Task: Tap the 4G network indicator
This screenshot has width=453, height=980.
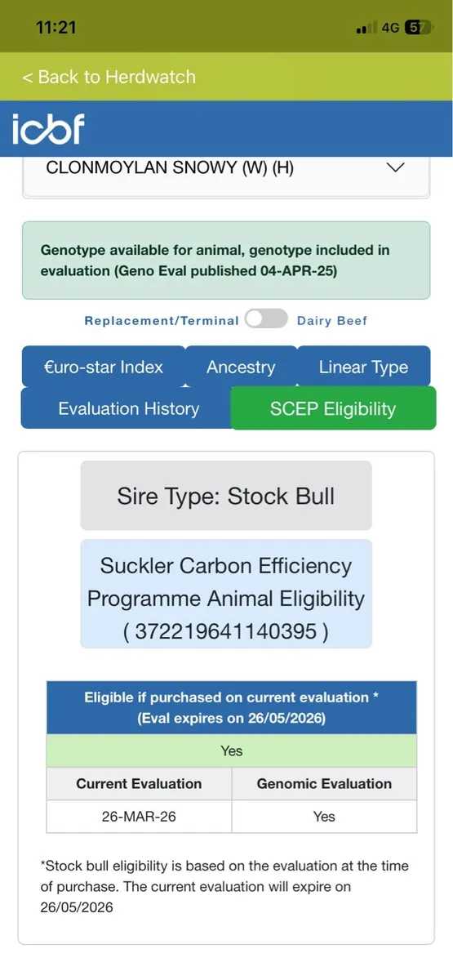Action: coord(390,28)
